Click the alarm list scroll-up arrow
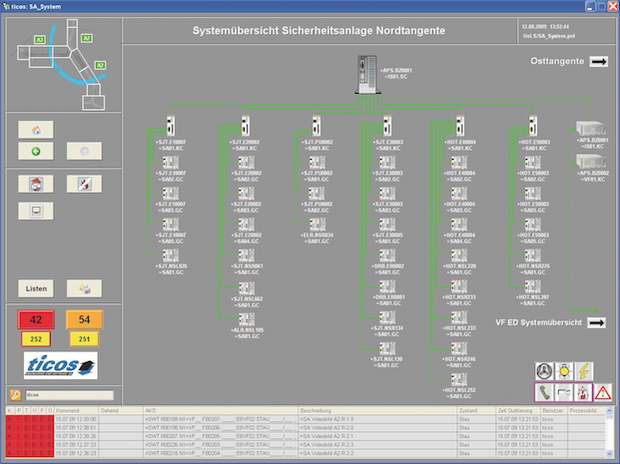Viewport: 620px width, 464px height. pyautogui.click(x=609, y=411)
